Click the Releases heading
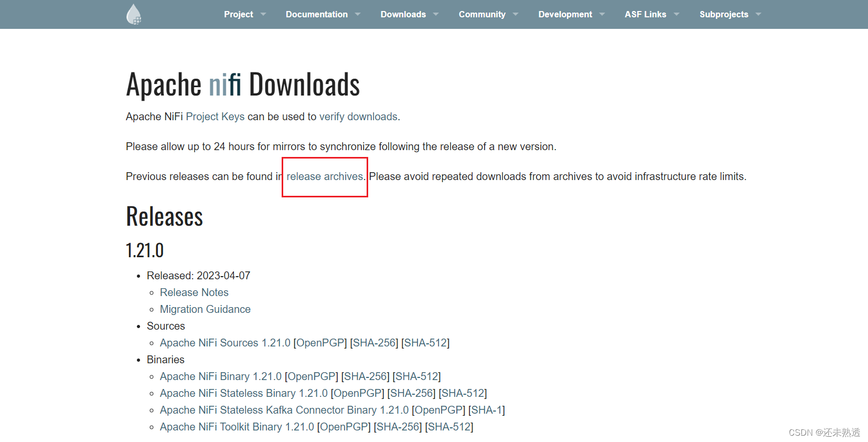 tap(164, 216)
